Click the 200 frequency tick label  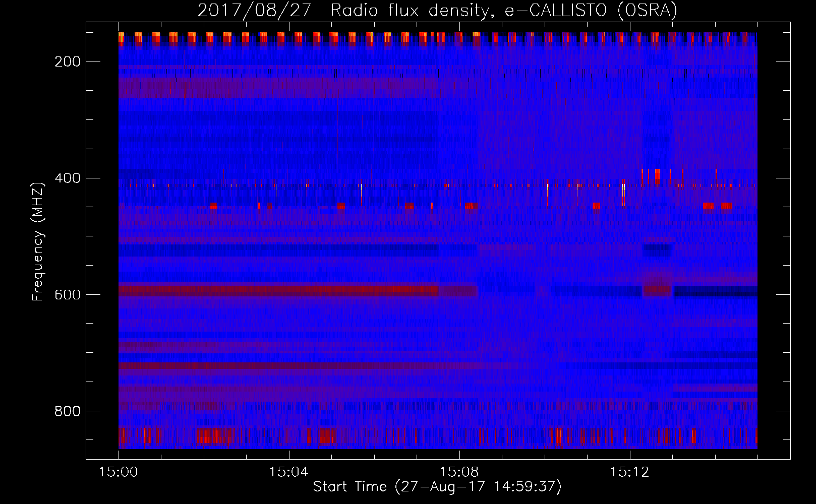[68, 61]
